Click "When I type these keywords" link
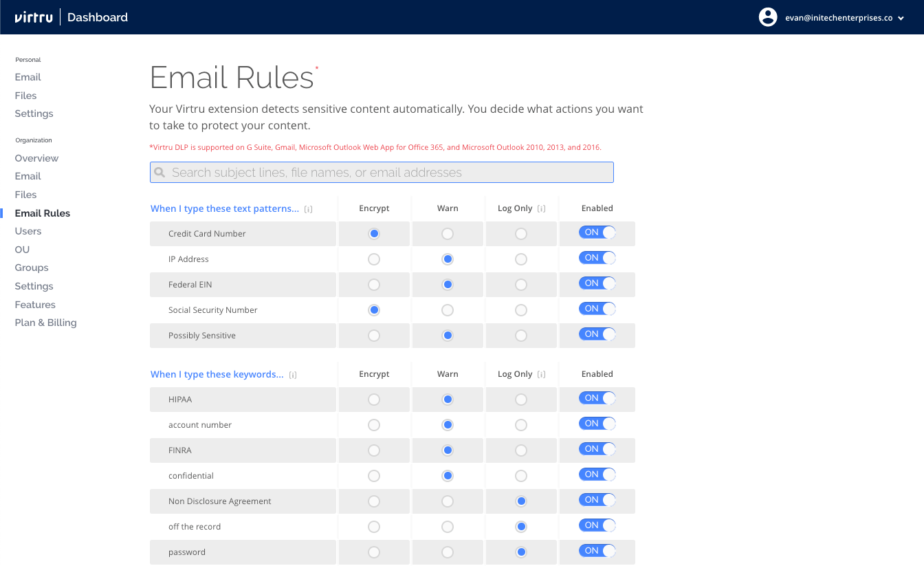924x566 pixels. pyautogui.click(x=217, y=374)
